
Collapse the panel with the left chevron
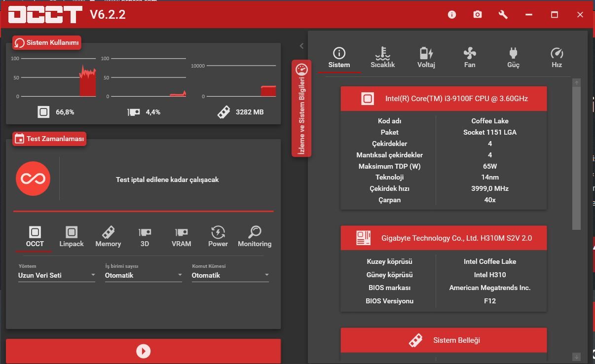click(x=301, y=46)
